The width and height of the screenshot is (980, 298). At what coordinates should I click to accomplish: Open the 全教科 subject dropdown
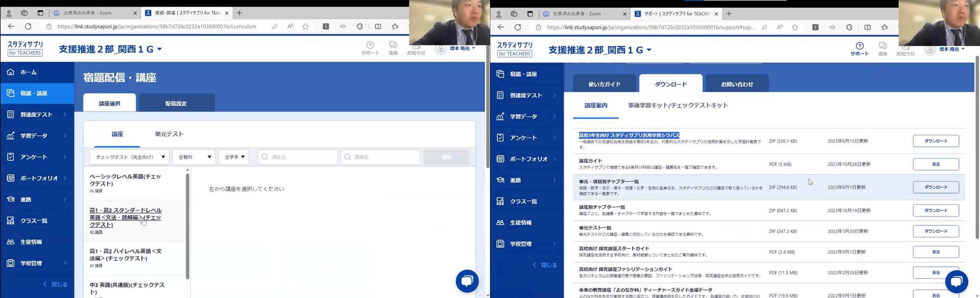(x=194, y=157)
